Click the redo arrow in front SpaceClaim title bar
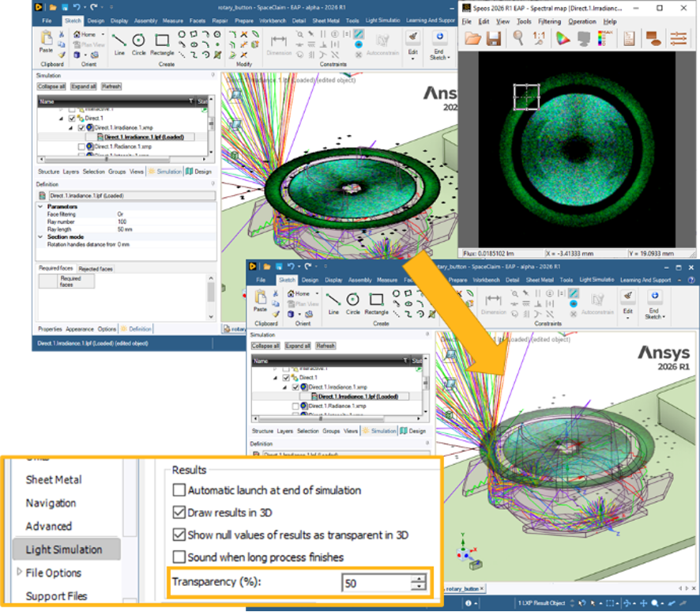Viewport: 700px width, 612px height. click(x=307, y=266)
